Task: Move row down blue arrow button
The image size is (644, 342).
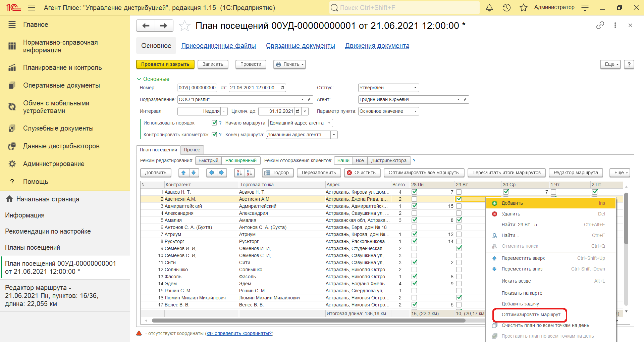Action: click(x=194, y=173)
